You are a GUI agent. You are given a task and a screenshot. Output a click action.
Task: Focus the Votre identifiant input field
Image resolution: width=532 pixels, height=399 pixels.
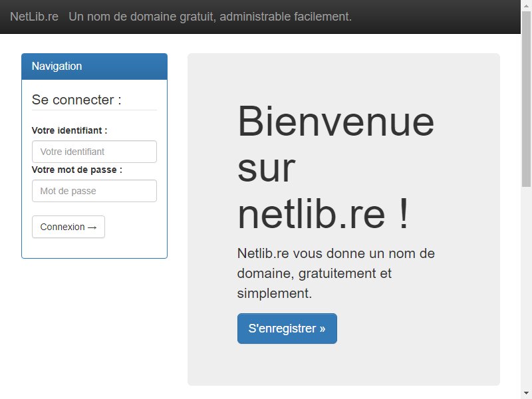coord(94,152)
